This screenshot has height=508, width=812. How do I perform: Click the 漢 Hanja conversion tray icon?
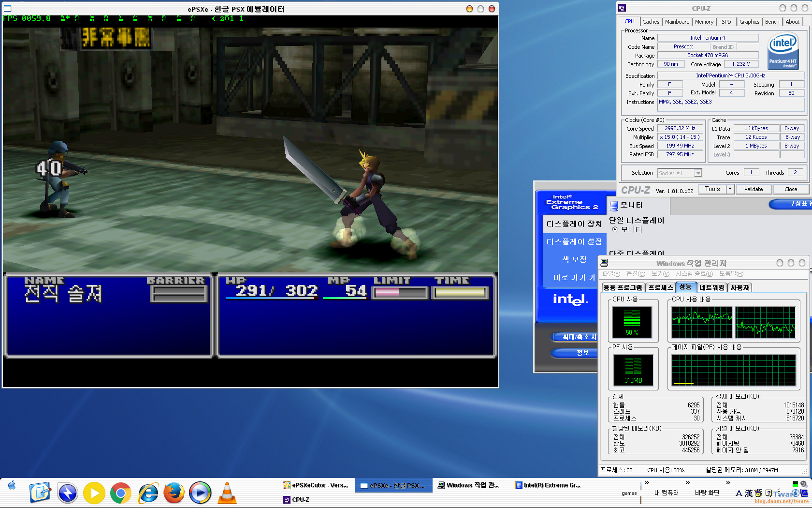(749, 493)
